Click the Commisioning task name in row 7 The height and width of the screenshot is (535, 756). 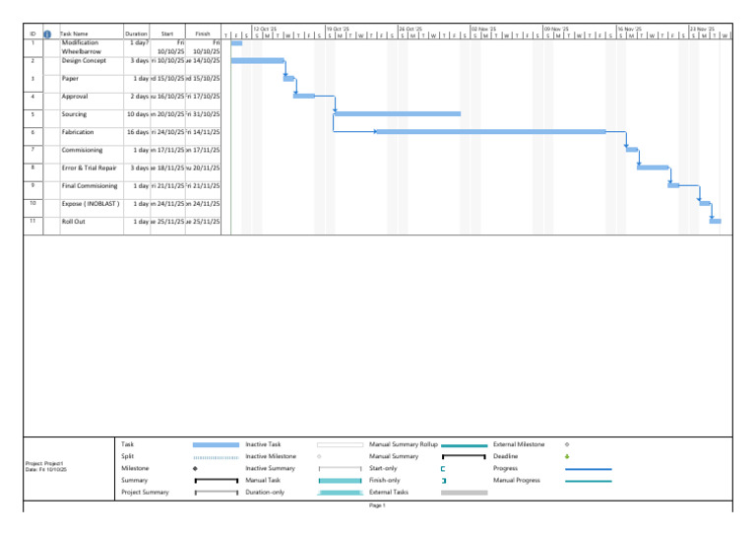(82, 150)
